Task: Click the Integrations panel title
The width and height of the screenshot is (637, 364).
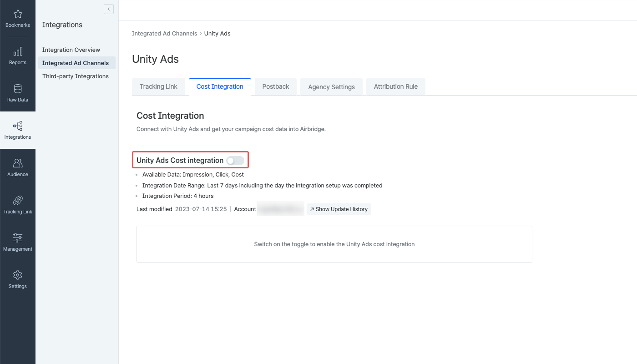Action: tap(62, 25)
